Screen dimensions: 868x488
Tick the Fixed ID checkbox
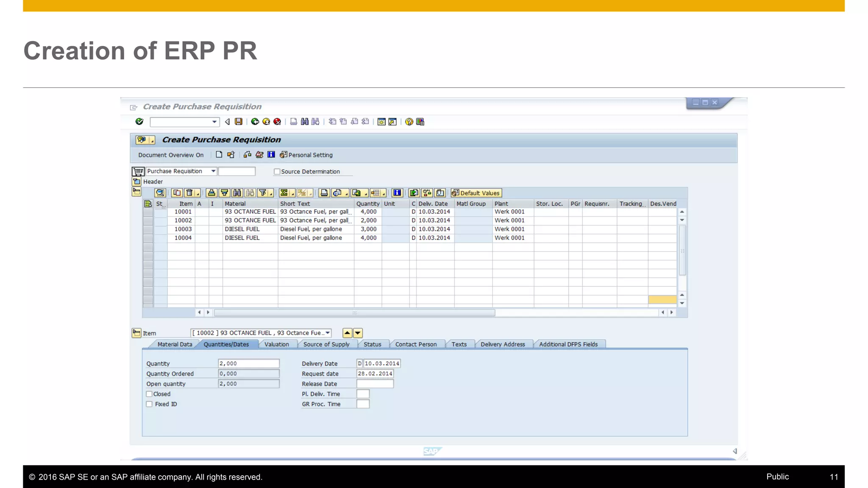(x=149, y=404)
